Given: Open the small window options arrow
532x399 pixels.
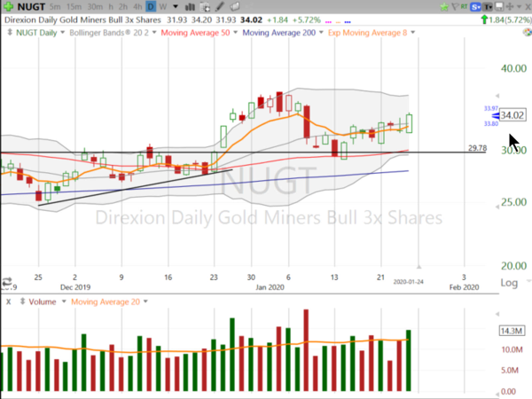Looking at the screenshot, I should point(519,7).
